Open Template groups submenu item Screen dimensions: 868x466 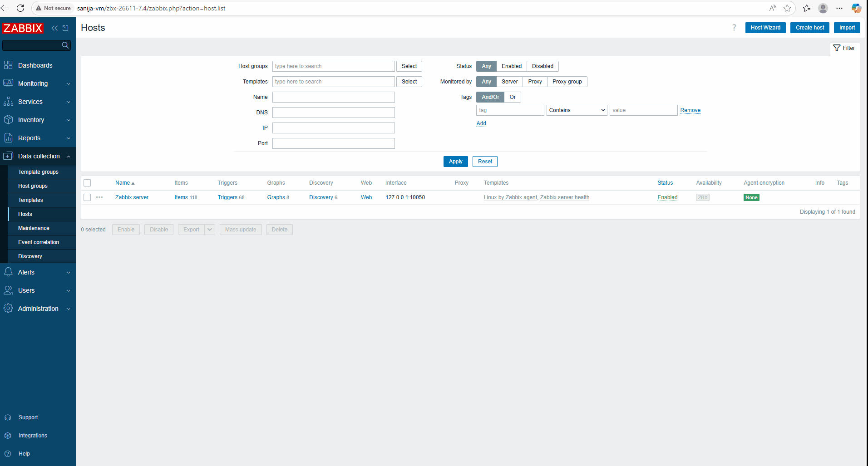coord(38,172)
